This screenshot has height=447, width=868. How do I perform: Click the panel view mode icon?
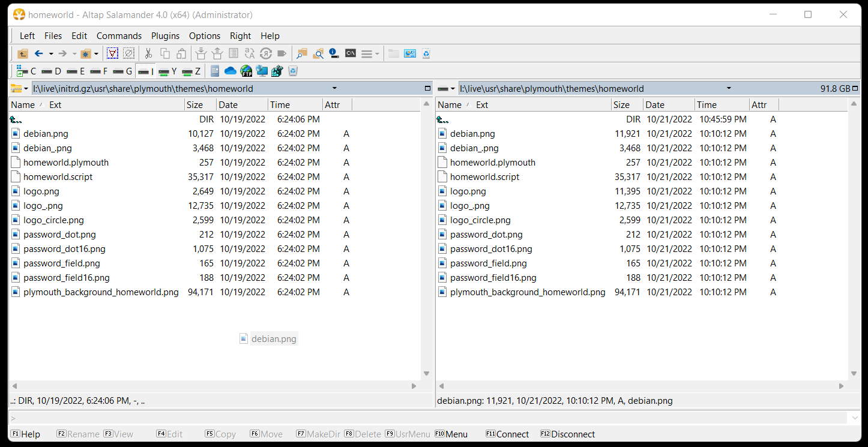(367, 53)
